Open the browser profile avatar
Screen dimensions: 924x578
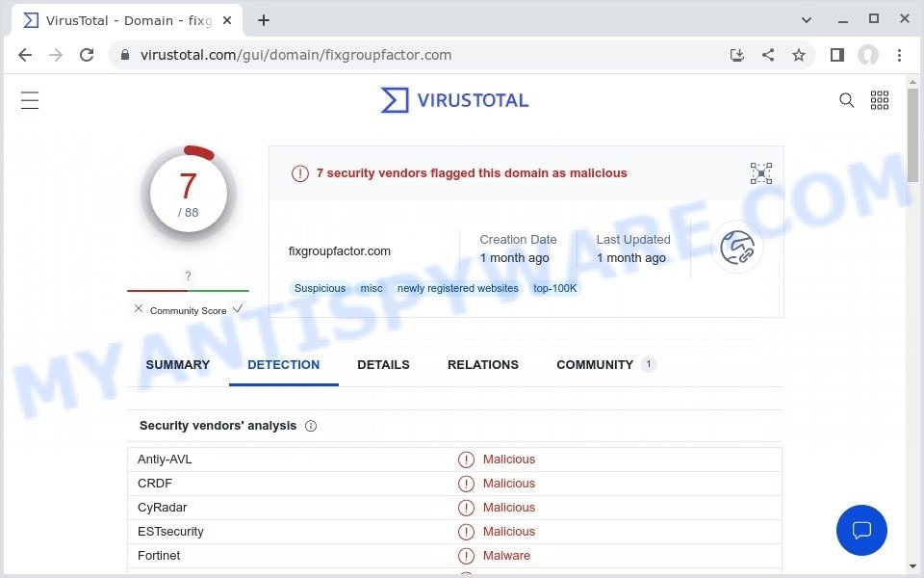[867, 55]
